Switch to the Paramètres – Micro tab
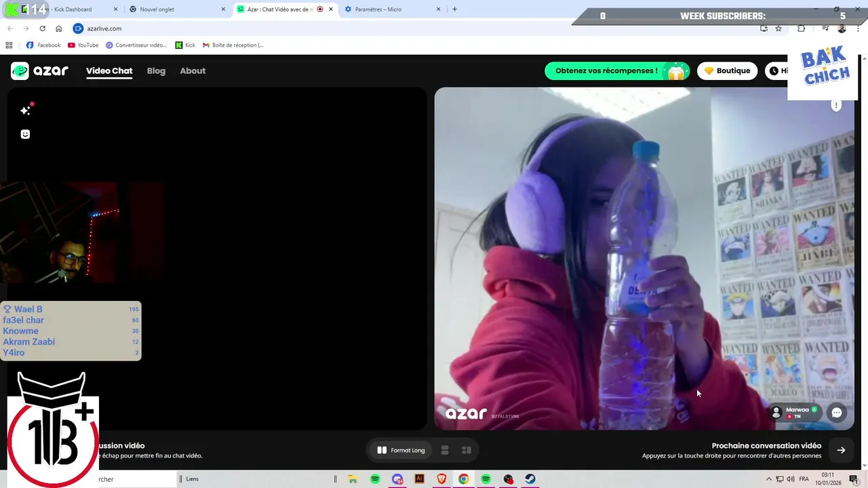Image resolution: width=868 pixels, height=488 pixels. tap(393, 9)
